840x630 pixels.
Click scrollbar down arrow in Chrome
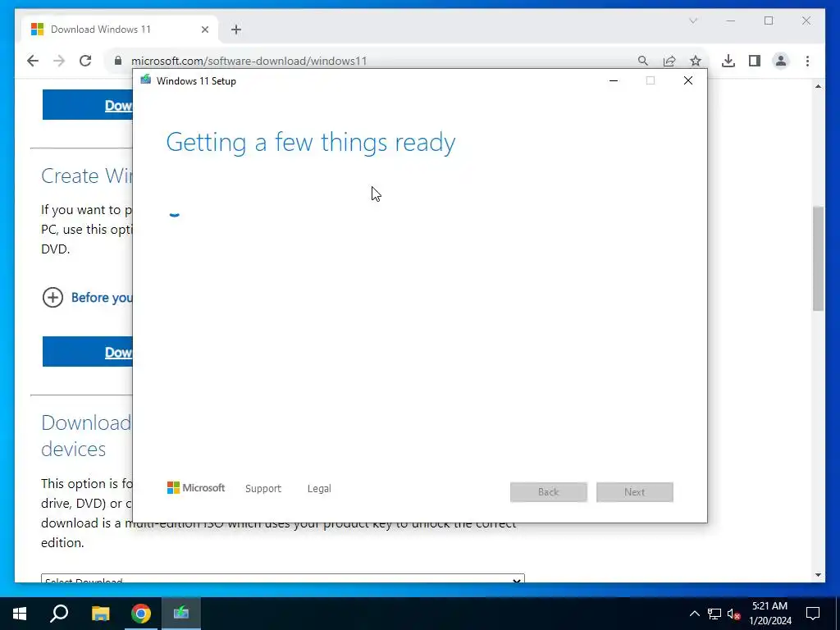pyautogui.click(x=818, y=575)
